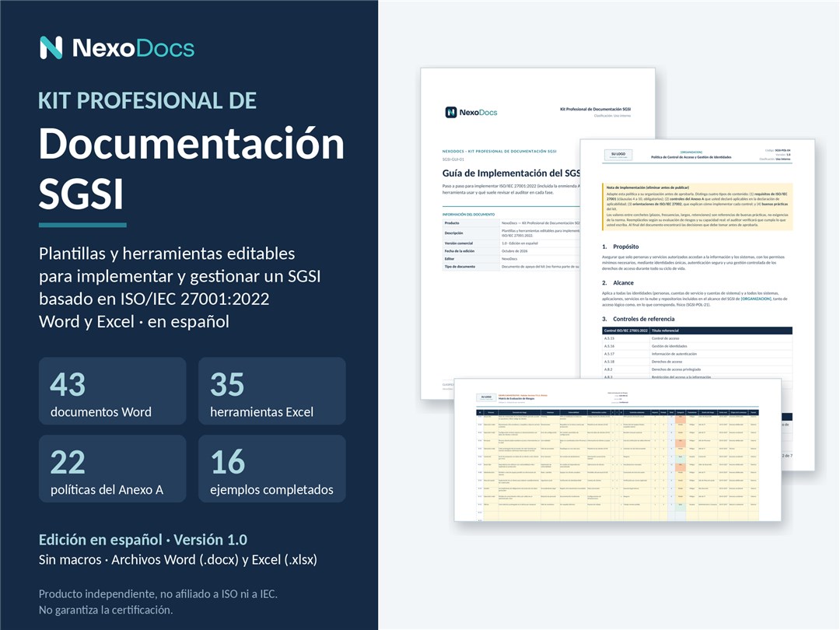The width and height of the screenshot is (840, 630).
Task: Click the NexoDocs brand name text
Action: pyautogui.click(x=134, y=48)
